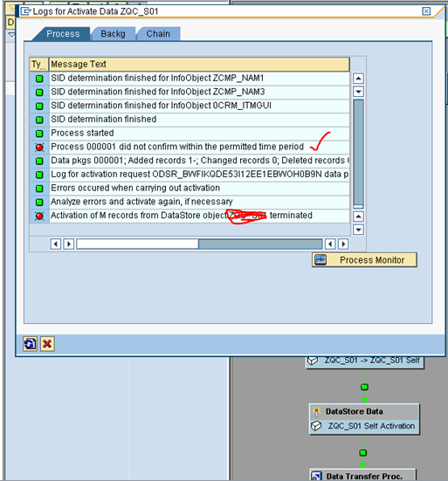The height and width of the screenshot is (481, 448).
Task: Click green connector node above DataStore Data
Action: 364,387
